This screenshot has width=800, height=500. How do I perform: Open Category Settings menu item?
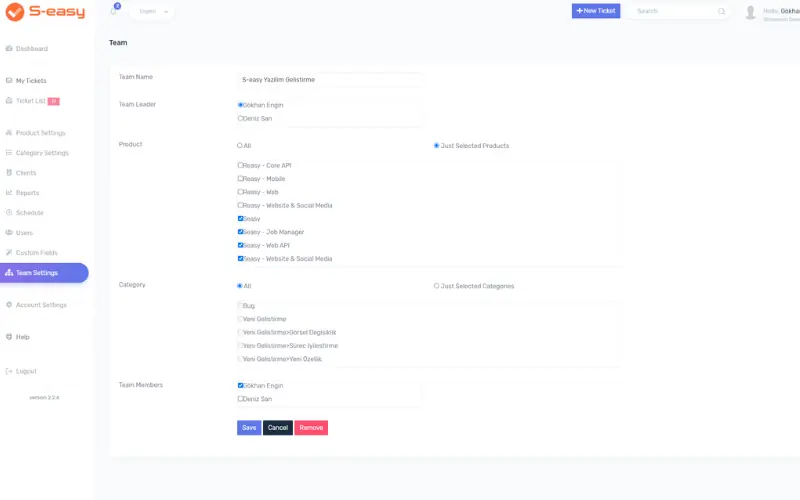(x=42, y=153)
